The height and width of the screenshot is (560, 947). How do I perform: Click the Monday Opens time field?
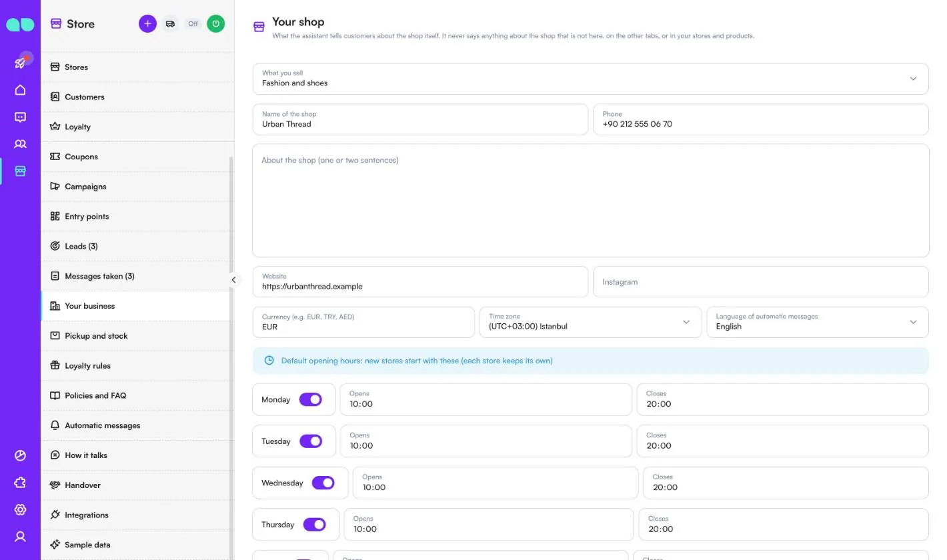click(486, 399)
